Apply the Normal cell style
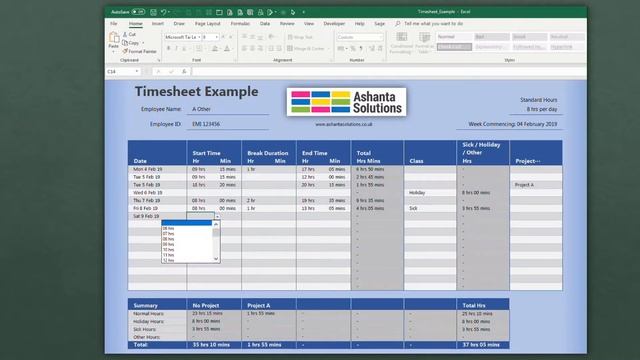 pyautogui.click(x=454, y=37)
